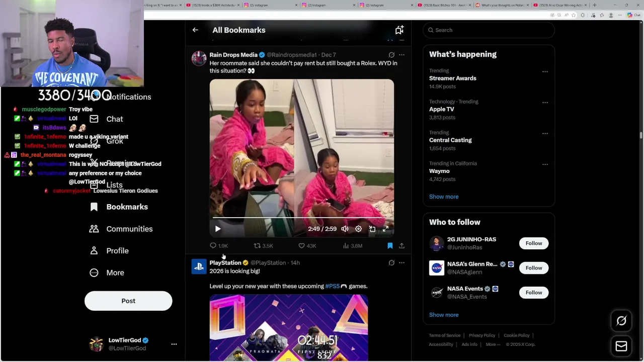Viewport: 644px width, 362px height.
Task: Open Terms of Service footer link
Action: tap(445, 335)
